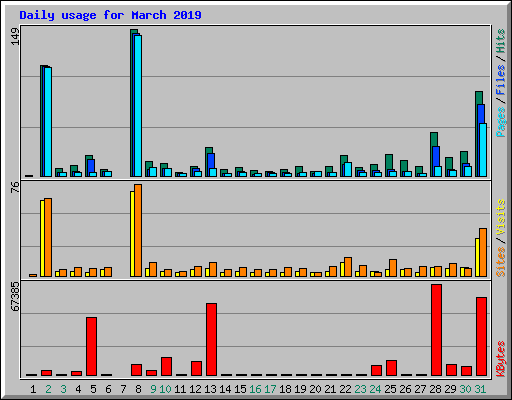Screen dimensions: 512x400
Task: Click day 4 on the date axis
Action: pos(78,389)
